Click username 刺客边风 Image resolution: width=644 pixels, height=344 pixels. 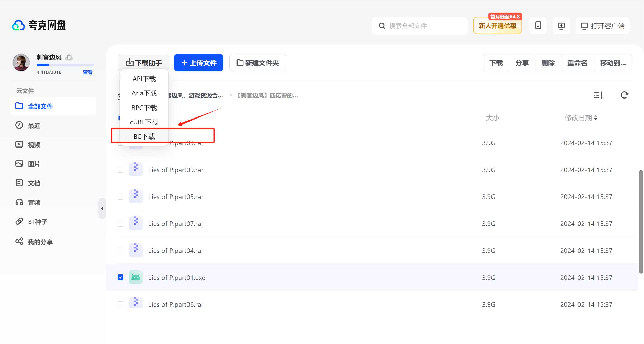point(49,57)
